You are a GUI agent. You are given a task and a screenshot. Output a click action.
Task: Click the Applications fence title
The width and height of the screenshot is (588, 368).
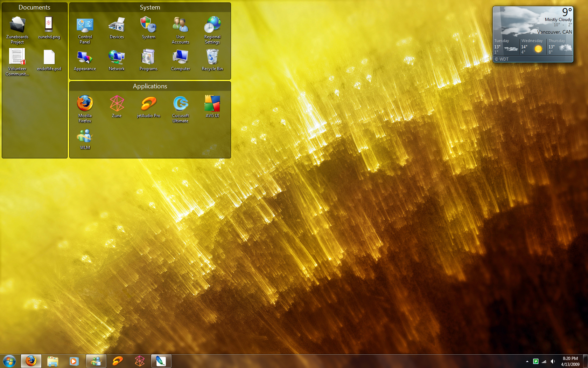click(x=150, y=86)
